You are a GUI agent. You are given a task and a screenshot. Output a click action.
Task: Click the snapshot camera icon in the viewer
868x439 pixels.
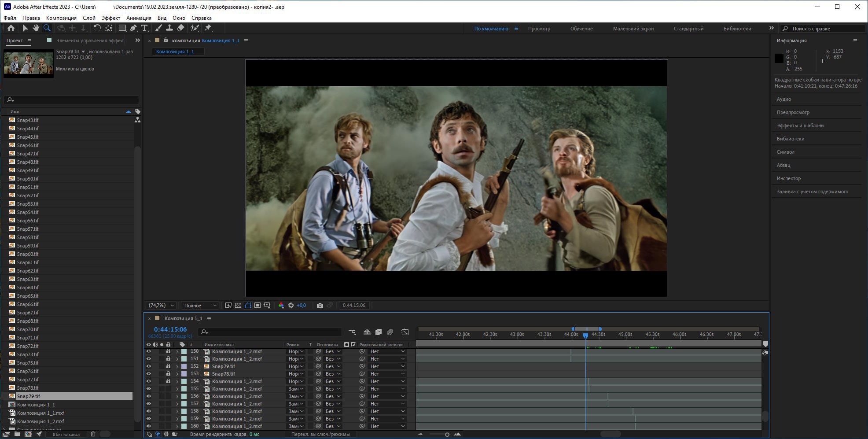[x=320, y=305]
